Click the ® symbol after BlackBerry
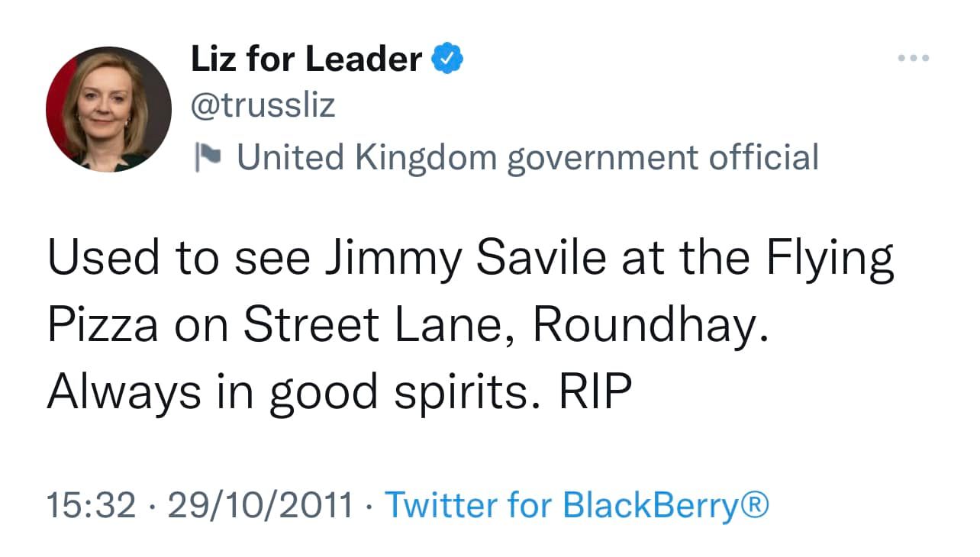The width and height of the screenshot is (980, 557). pyautogui.click(x=755, y=504)
